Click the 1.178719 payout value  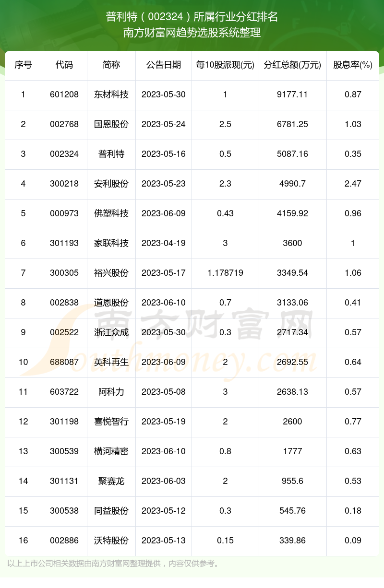coord(225,273)
